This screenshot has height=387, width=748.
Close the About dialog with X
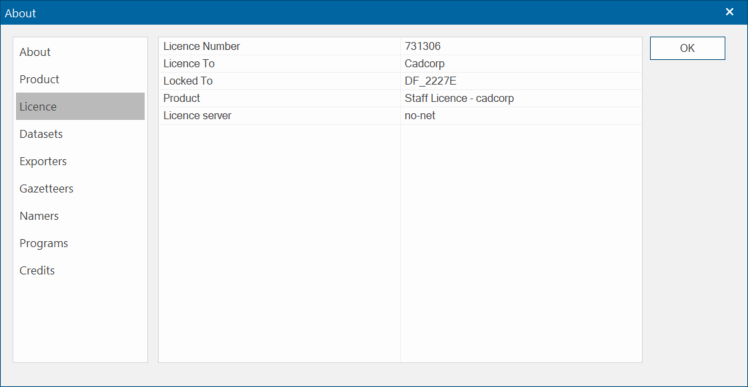tap(729, 12)
